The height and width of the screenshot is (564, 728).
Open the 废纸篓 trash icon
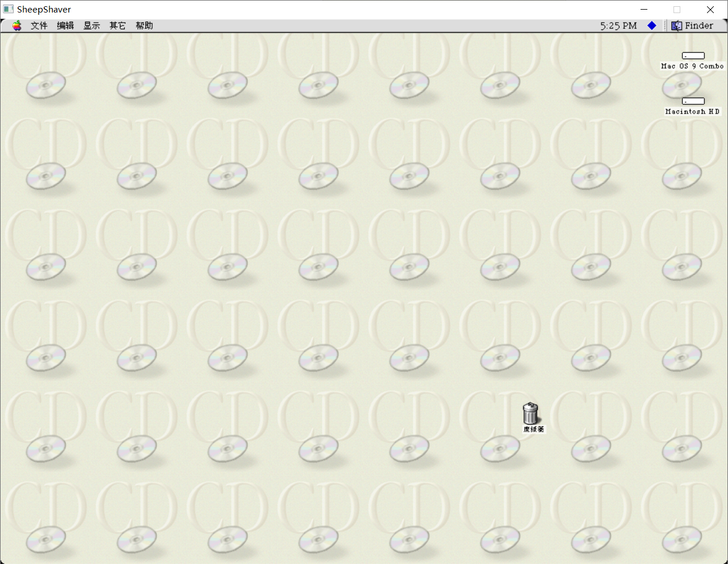point(531,413)
